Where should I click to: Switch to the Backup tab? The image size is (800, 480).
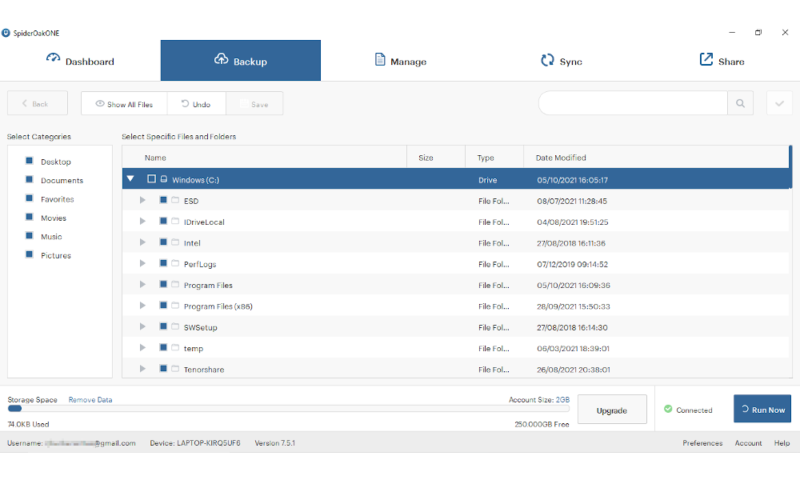[x=240, y=61]
